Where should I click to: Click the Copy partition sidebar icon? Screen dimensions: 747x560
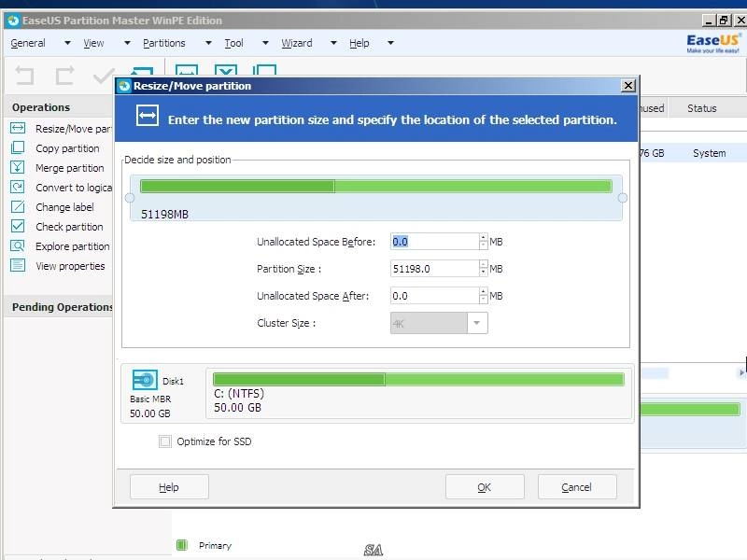coord(18,147)
